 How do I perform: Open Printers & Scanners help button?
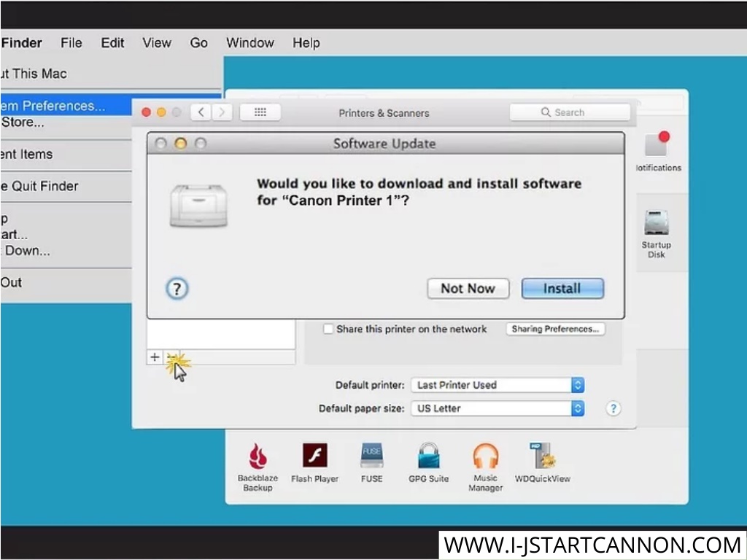pos(613,408)
